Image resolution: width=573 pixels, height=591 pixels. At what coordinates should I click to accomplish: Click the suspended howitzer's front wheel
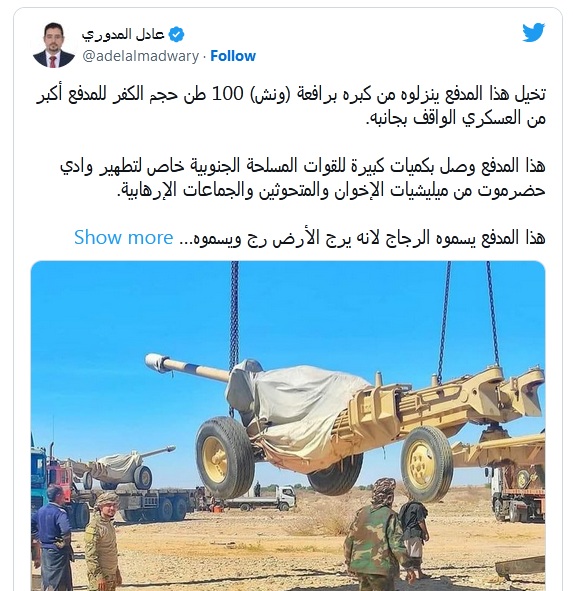tap(224, 456)
